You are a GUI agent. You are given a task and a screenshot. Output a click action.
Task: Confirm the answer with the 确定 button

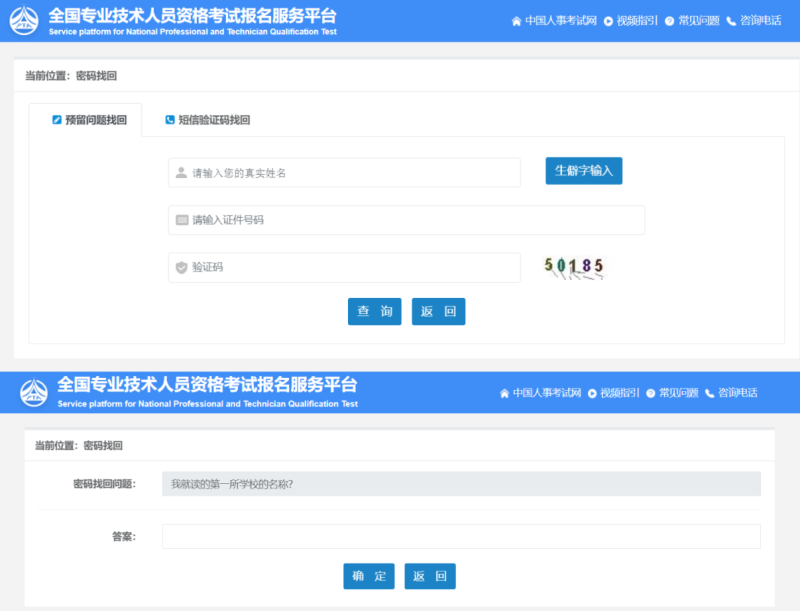368,576
